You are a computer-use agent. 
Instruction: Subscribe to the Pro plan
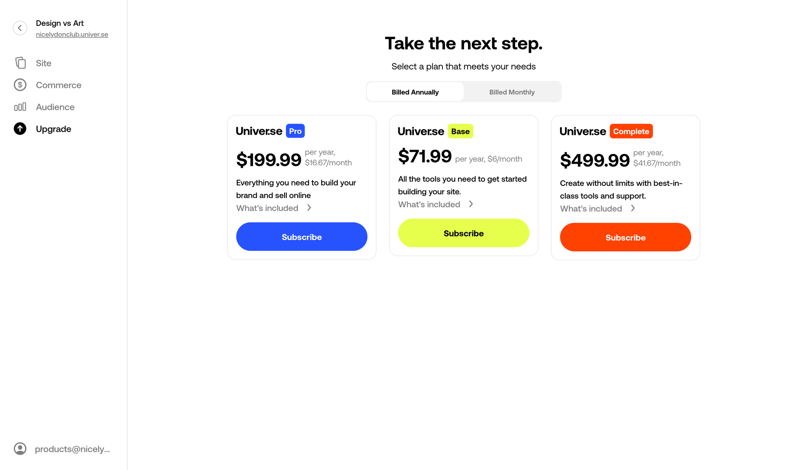(301, 237)
